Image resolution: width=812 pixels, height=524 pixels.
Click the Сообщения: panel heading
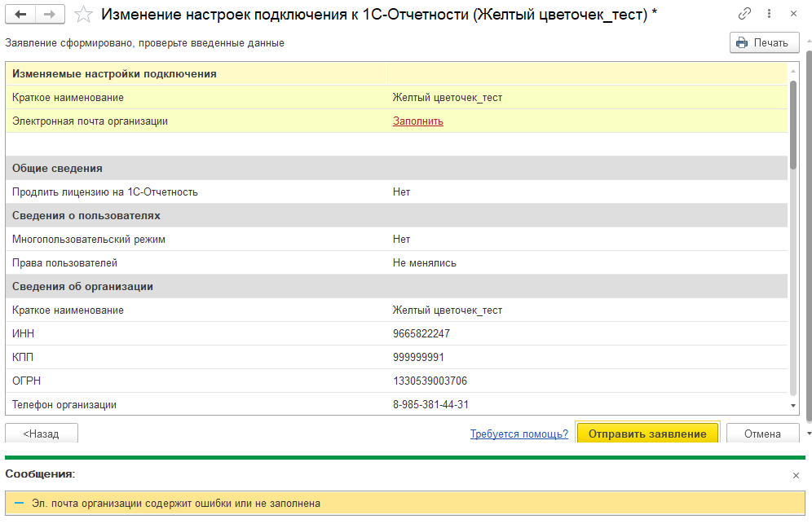pos(40,473)
